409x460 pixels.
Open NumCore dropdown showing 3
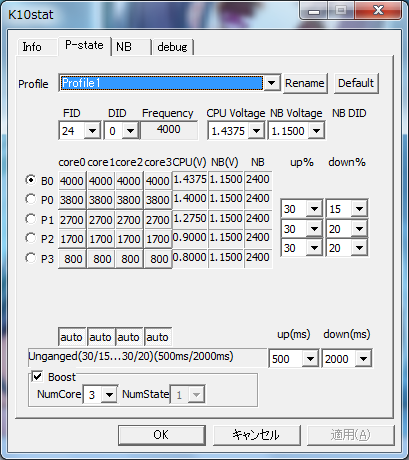[x=100, y=395]
